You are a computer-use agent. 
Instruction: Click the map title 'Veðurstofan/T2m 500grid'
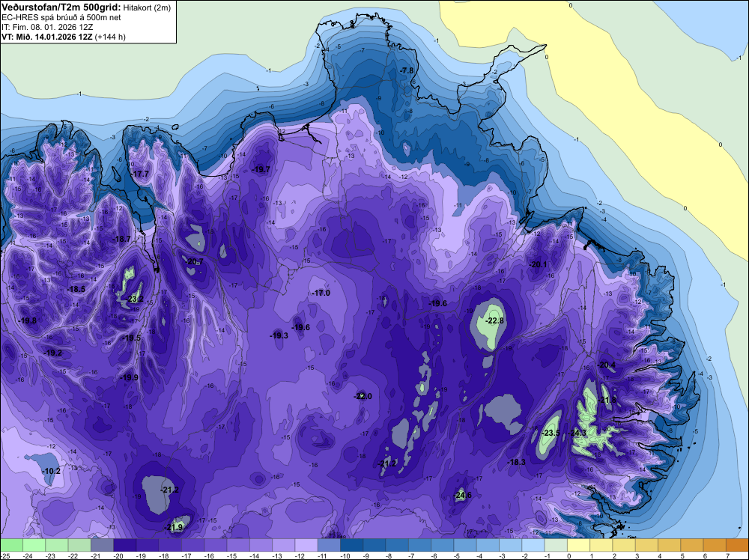61,7
